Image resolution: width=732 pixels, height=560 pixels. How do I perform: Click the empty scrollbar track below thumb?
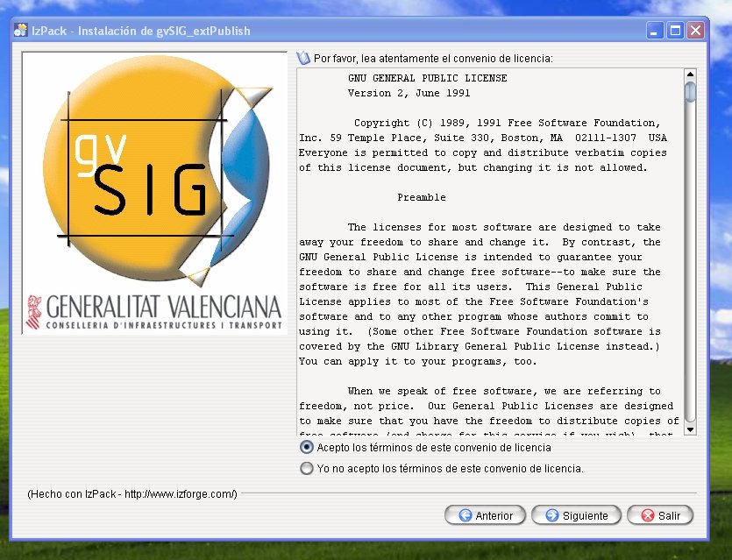690,263
